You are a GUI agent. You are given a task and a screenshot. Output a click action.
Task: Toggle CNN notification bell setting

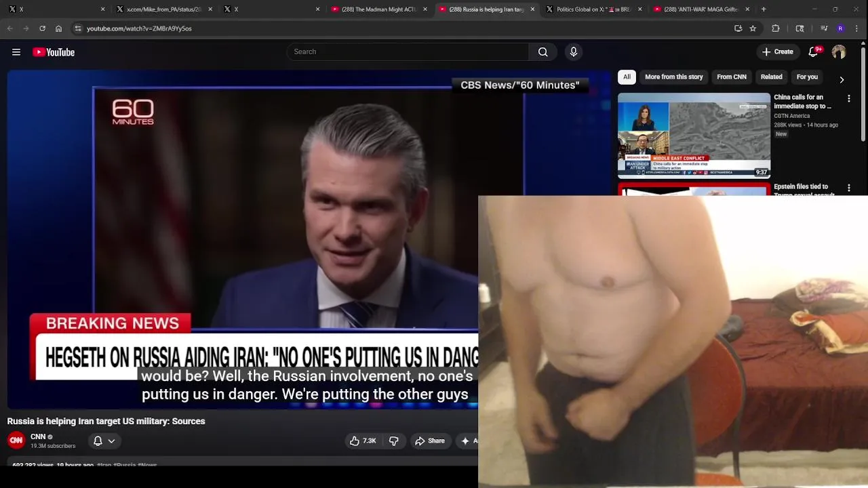click(98, 441)
